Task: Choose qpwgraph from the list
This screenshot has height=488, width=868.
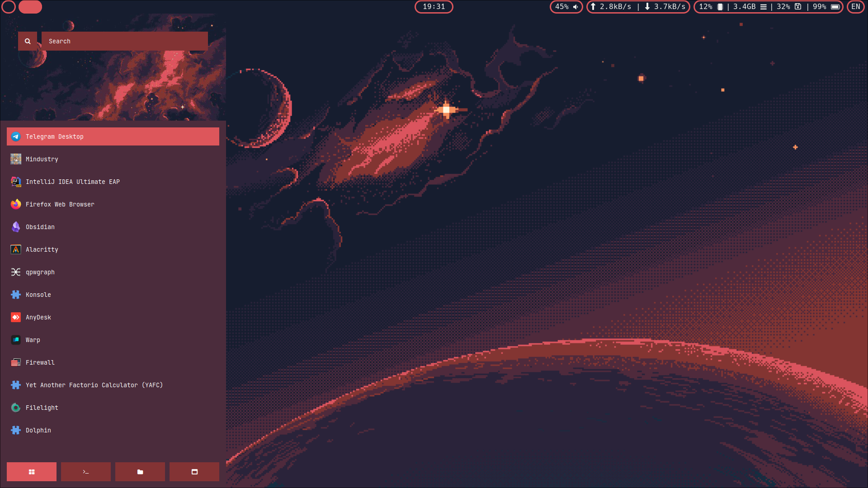Action: 113,272
